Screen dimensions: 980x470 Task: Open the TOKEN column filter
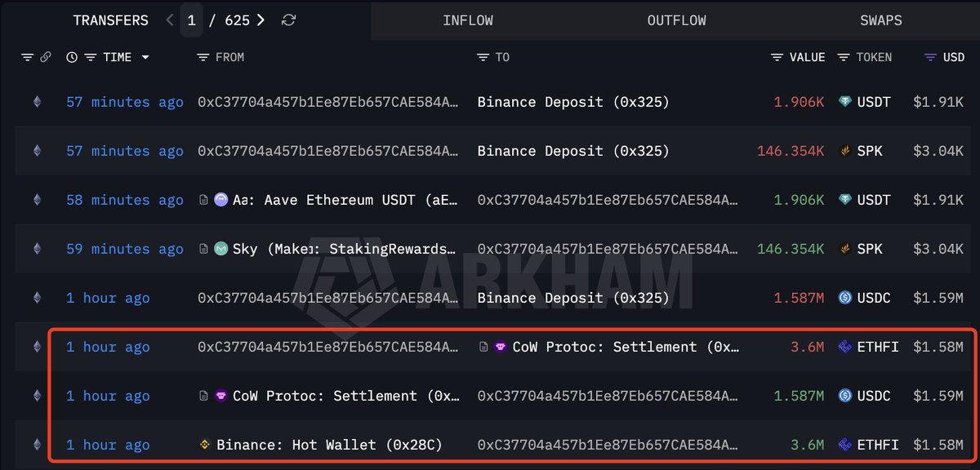click(x=844, y=57)
